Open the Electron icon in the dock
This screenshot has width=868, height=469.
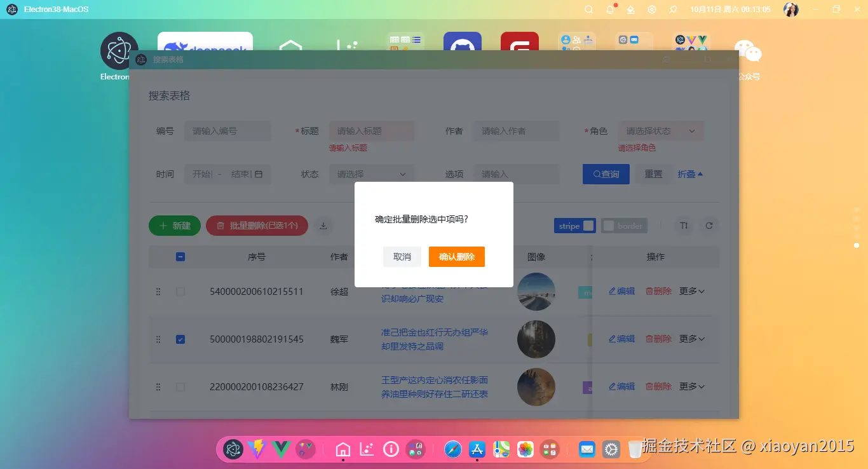pyautogui.click(x=234, y=449)
